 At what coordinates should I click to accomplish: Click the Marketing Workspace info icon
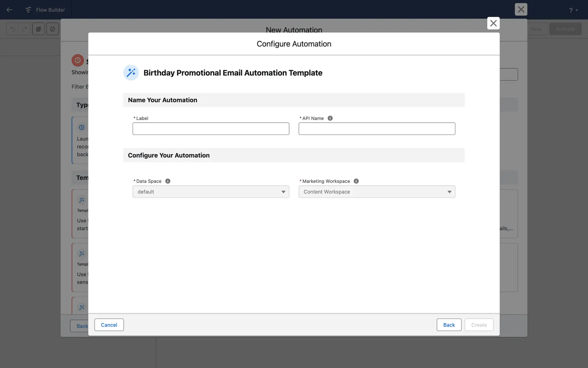pos(356,181)
